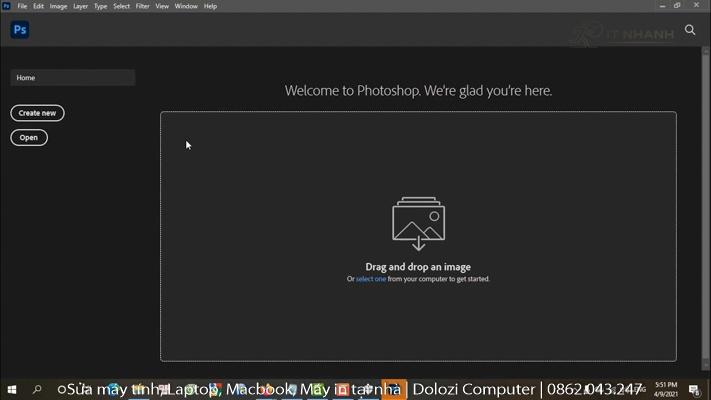Open the File menu

point(22,6)
